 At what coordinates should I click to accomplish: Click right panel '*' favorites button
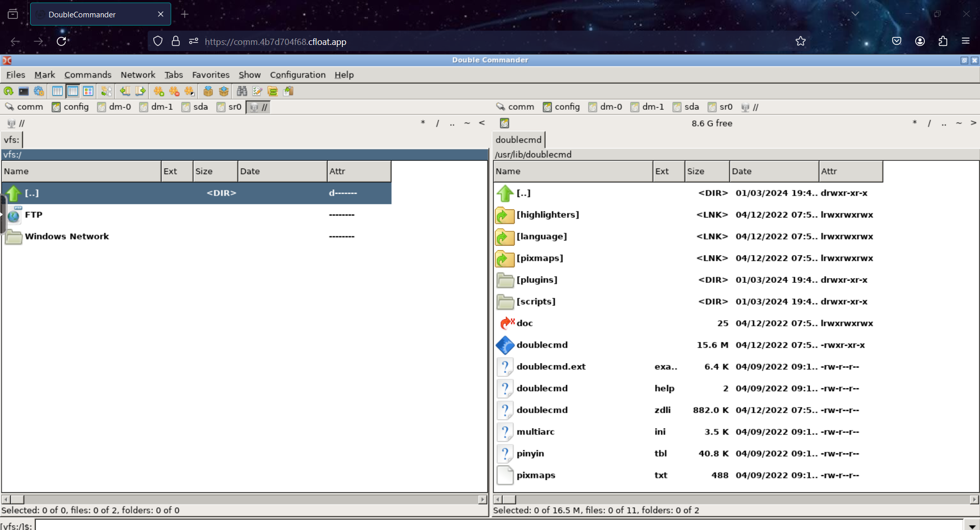tap(915, 123)
